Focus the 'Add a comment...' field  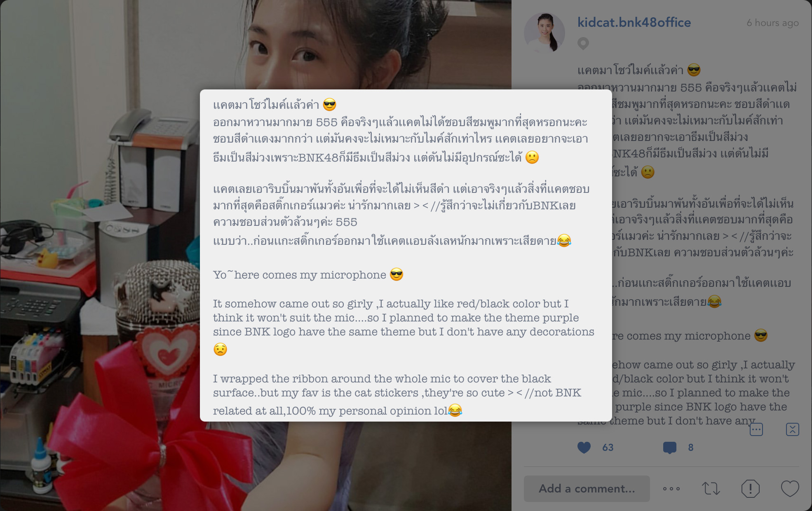tap(587, 489)
